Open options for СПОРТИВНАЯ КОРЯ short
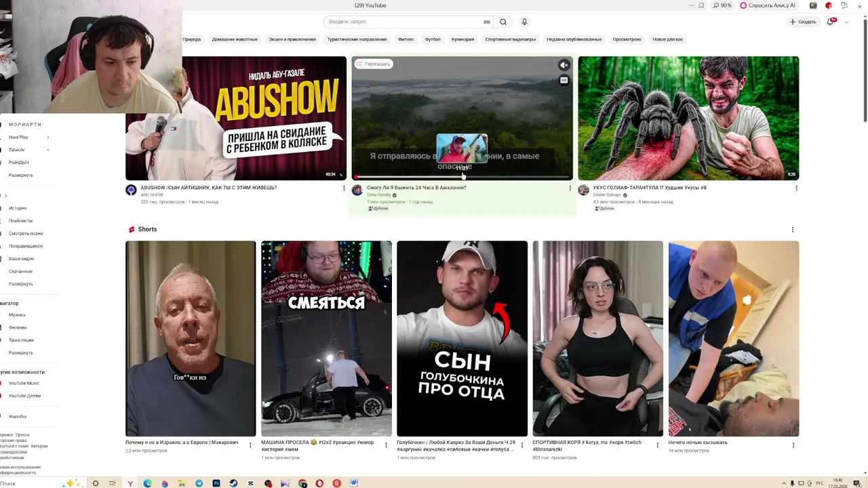The width and height of the screenshot is (868, 488). click(658, 445)
